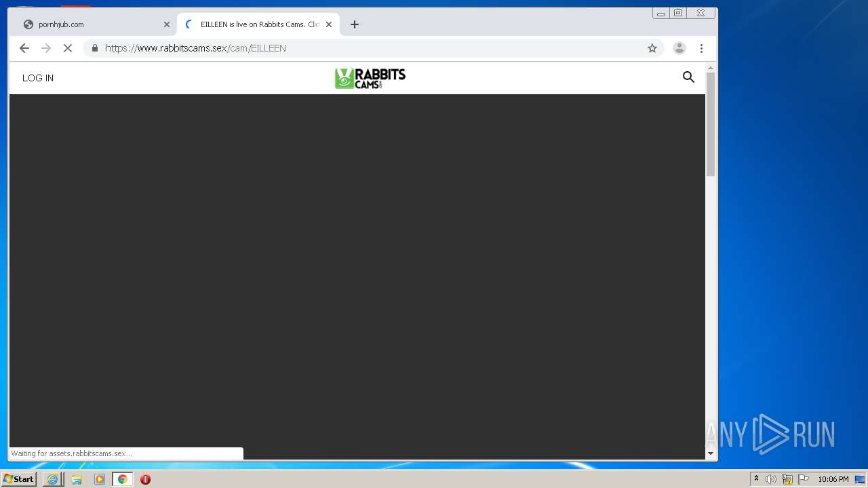Image resolution: width=868 pixels, height=488 pixels.
Task: Click the 10:06 PM clock
Action: 833,479
